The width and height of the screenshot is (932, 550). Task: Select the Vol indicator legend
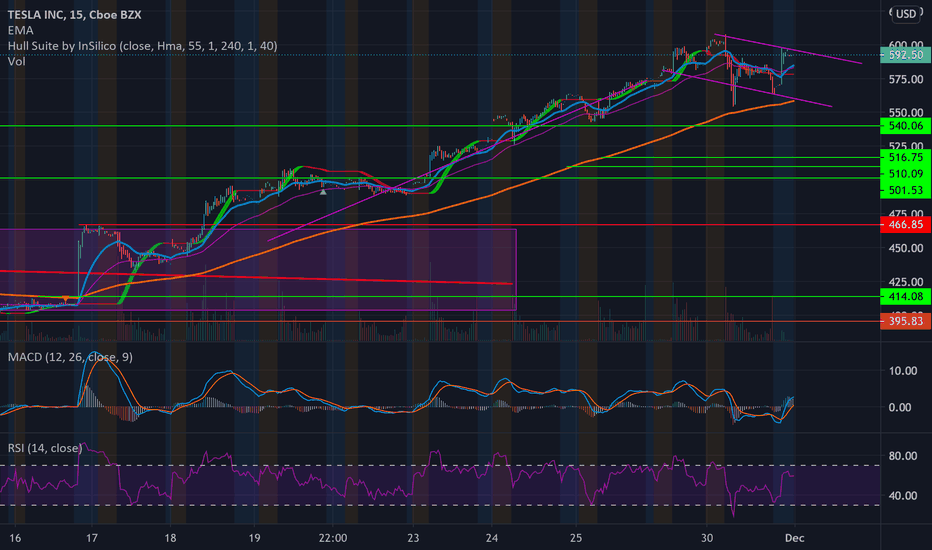tap(17, 61)
